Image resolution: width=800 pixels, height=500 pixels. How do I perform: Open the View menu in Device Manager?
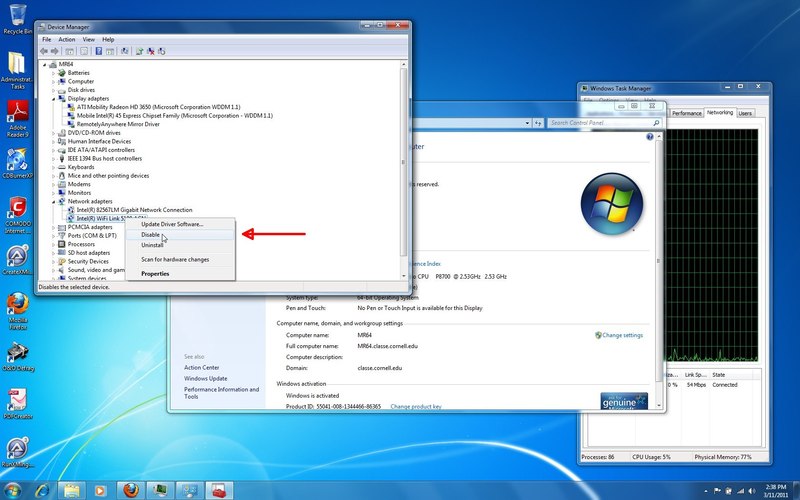tap(89, 39)
